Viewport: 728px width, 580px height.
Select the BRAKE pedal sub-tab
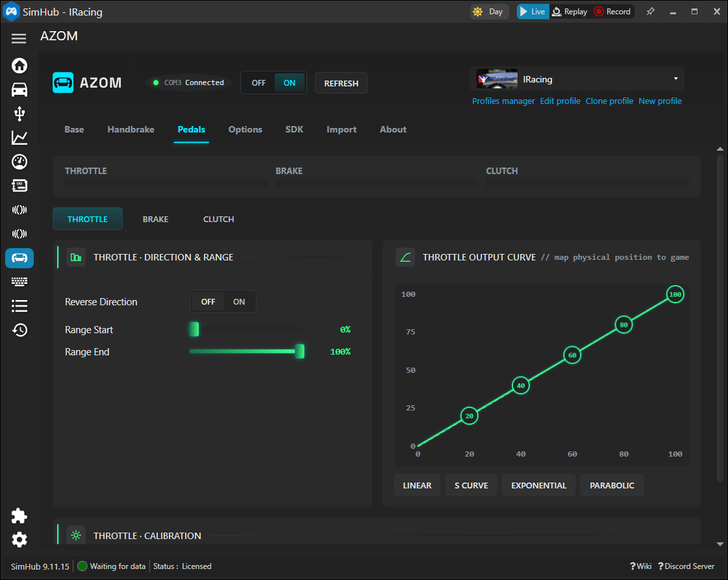coord(155,219)
